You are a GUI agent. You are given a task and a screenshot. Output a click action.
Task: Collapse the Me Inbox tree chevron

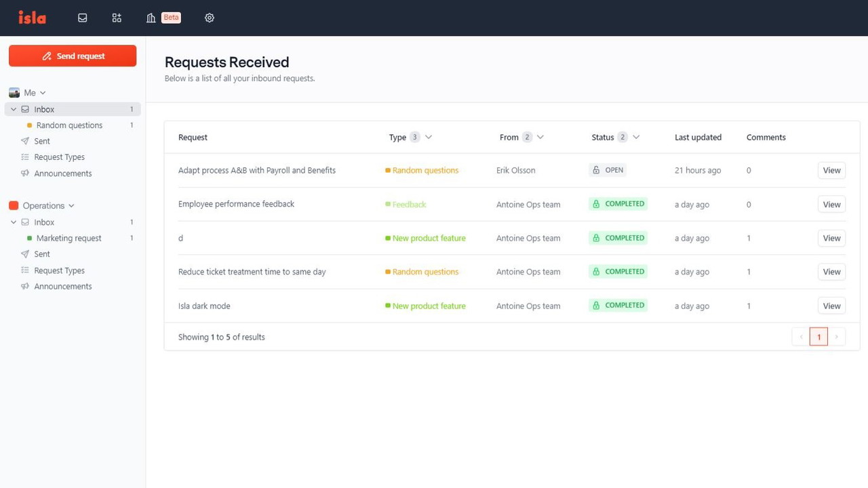14,109
